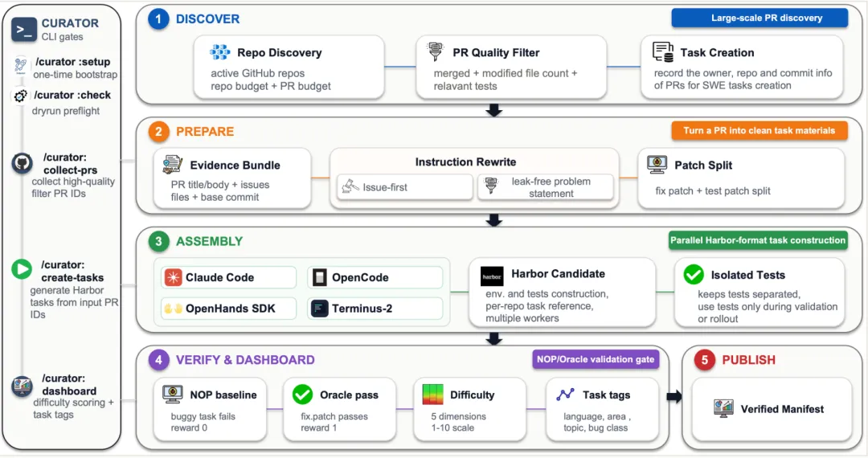Screen dimensions: 868x458
Task: Click the 'Repo Discovery' title
Action: click(x=279, y=52)
